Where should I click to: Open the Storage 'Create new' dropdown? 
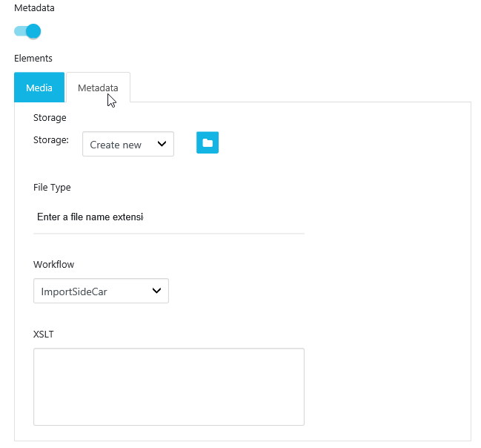[x=127, y=145]
